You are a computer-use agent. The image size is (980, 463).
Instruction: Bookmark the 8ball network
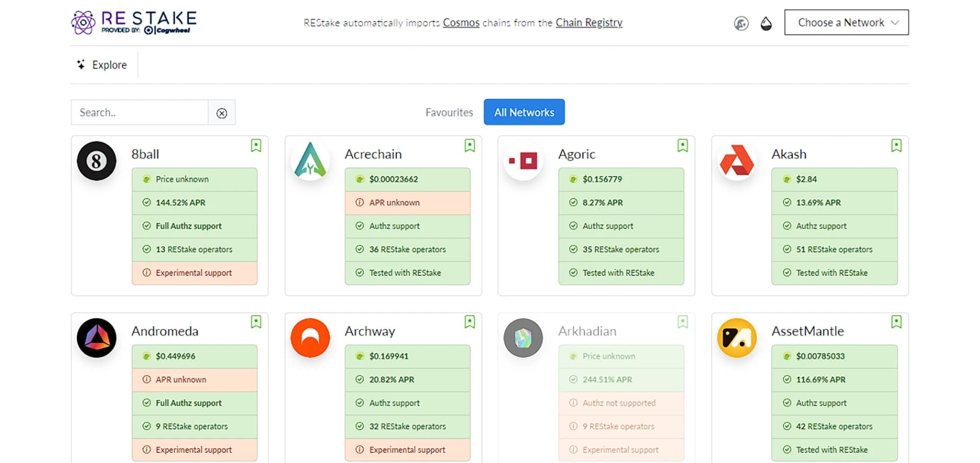pos(256,146)
